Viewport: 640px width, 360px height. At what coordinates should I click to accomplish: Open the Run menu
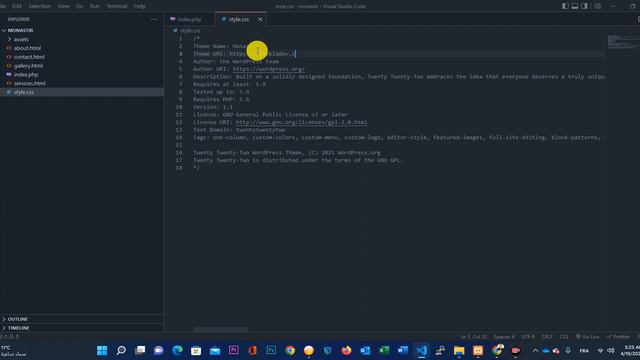(x=95, y=6)
